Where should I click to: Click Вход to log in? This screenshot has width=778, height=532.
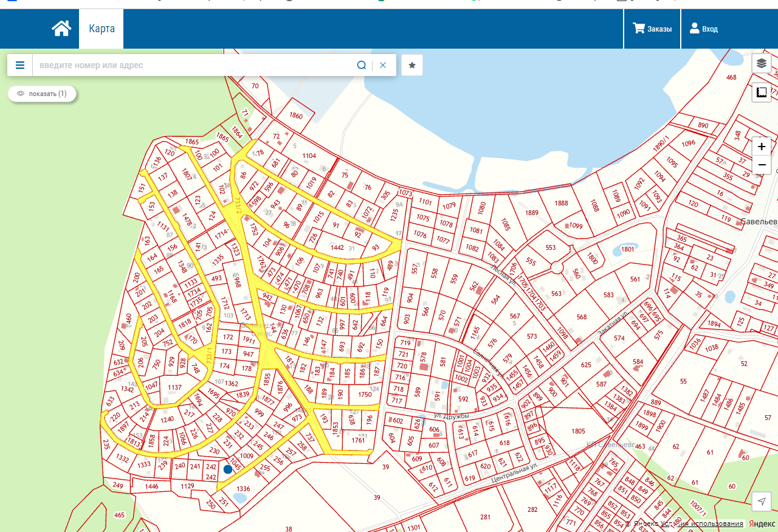(x=703, y=29)
